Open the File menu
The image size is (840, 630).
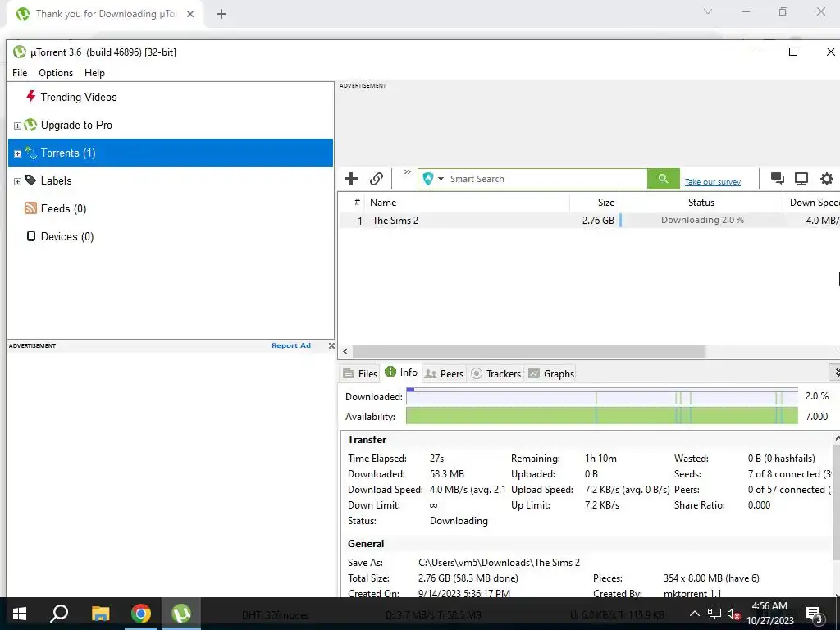(x=20, y=73)
